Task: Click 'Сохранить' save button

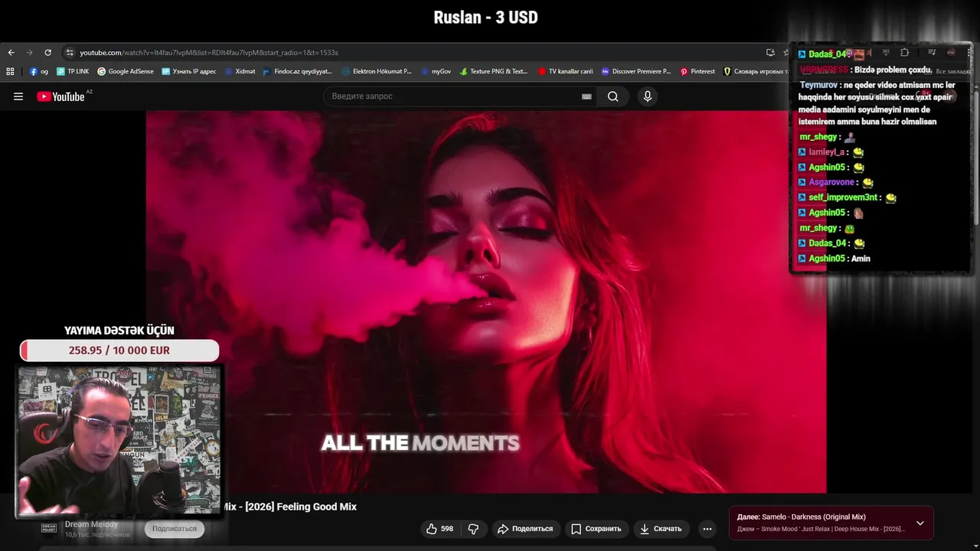Action: [596, 529]
